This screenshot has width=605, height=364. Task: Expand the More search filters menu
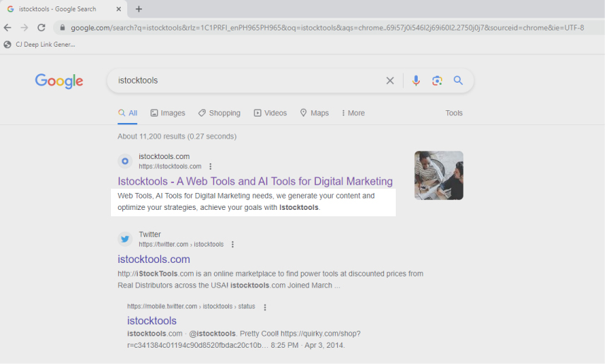[x=353, y=113]
